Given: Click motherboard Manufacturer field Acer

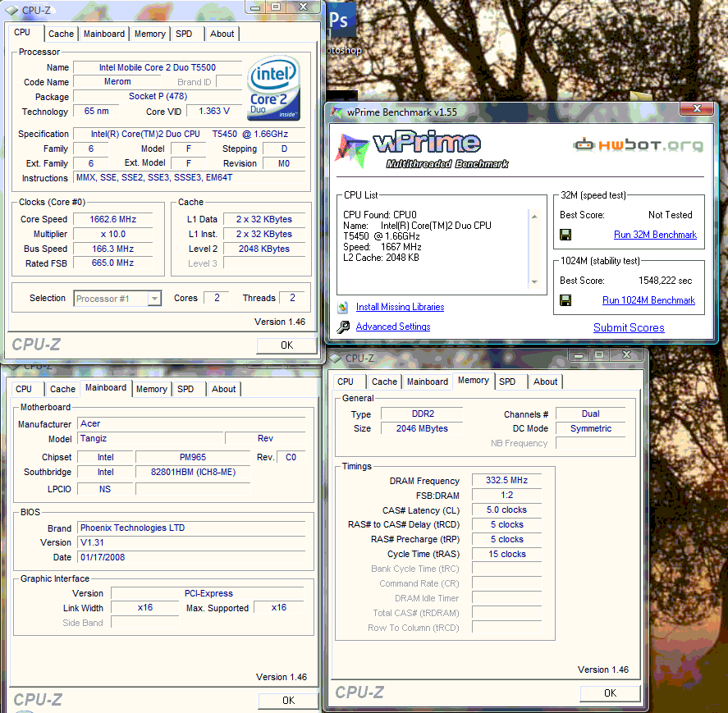Looking at the screenshot, I should 191,424.
